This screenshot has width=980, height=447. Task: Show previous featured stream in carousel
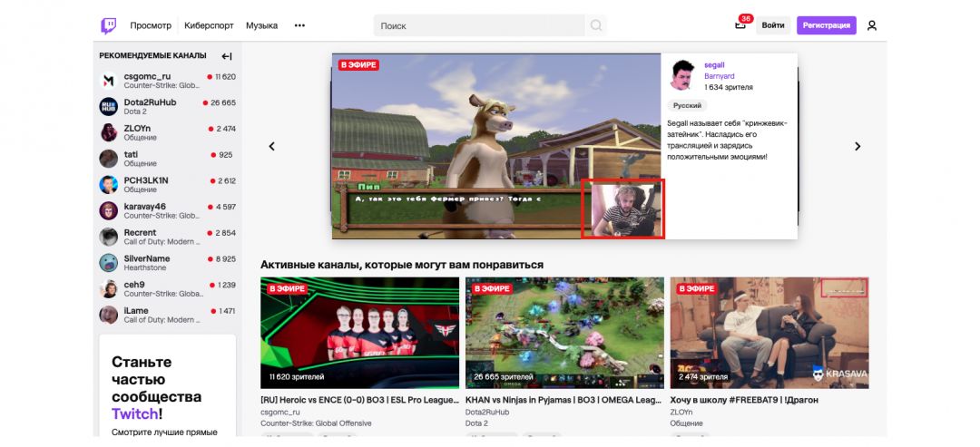pyautogui.click(x=271, y=146)
